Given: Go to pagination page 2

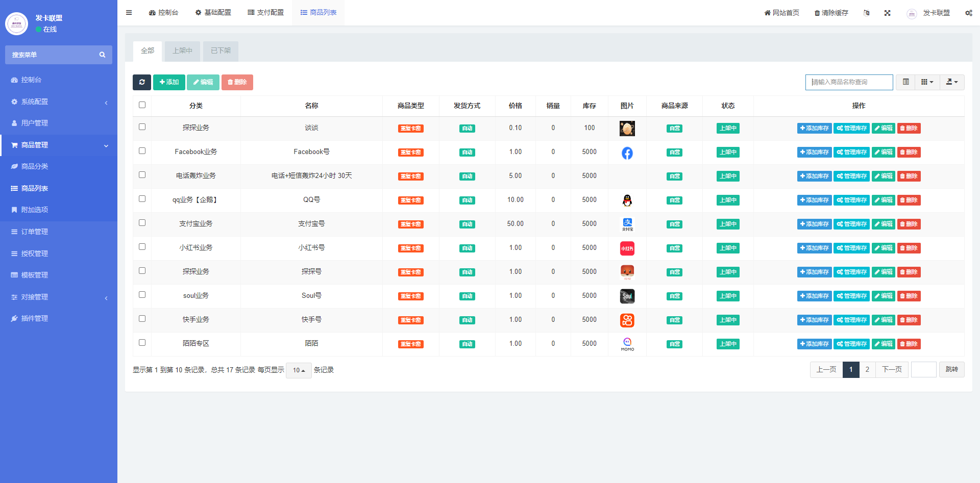Looking at the screenshot, I should 867,370.
